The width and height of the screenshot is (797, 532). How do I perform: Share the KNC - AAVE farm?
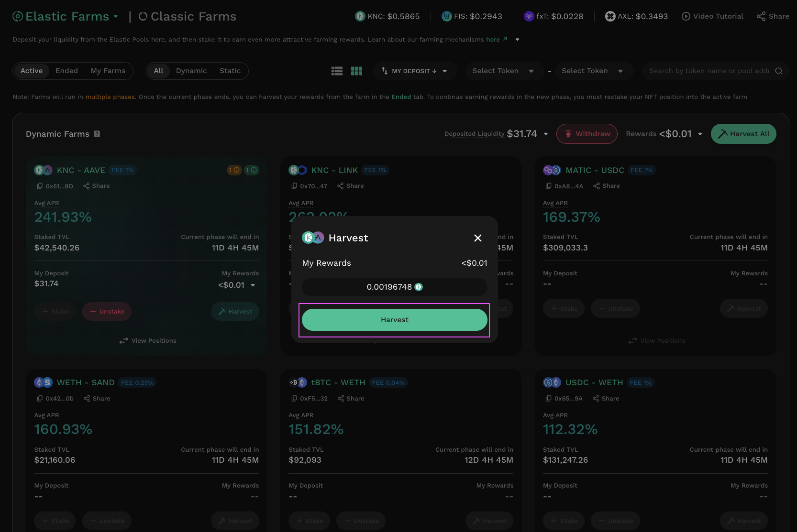(96, 186)
